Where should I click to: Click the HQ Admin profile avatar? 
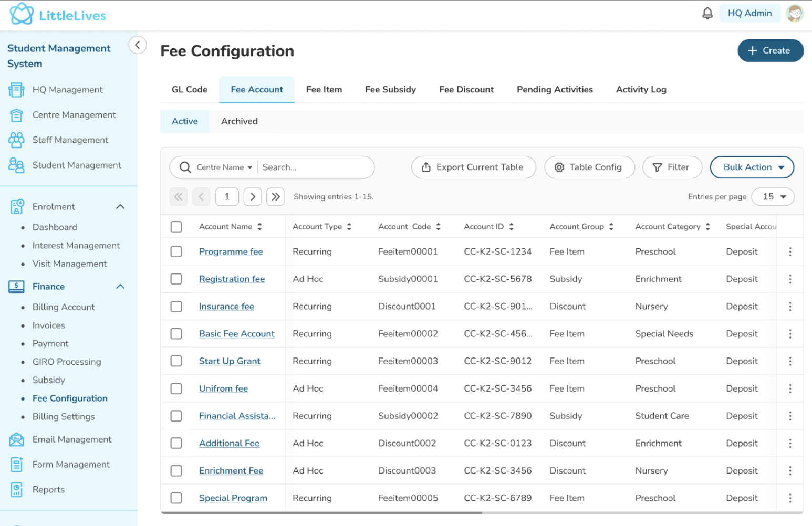(x=795, y=14)
